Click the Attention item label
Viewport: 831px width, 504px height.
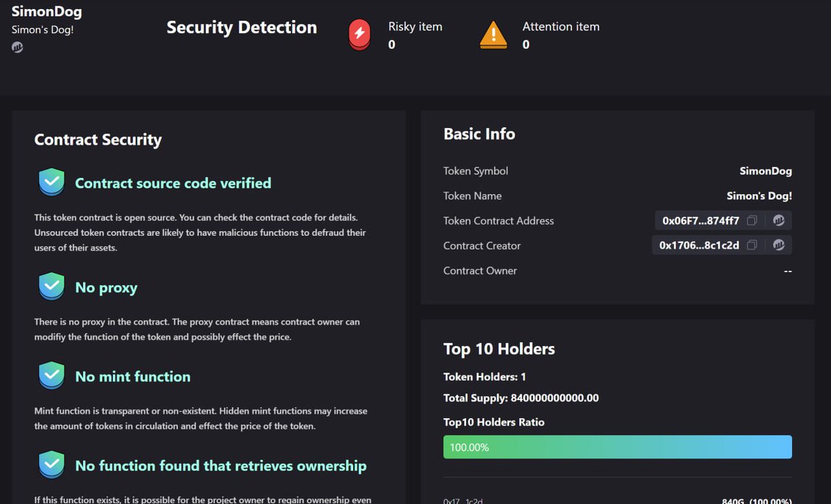click(x=561, y=27)
